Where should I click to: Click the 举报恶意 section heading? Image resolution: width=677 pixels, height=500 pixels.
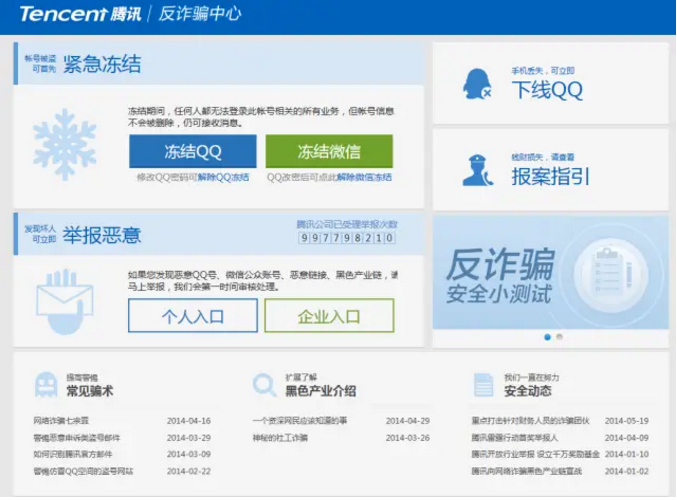click(102, 235)
